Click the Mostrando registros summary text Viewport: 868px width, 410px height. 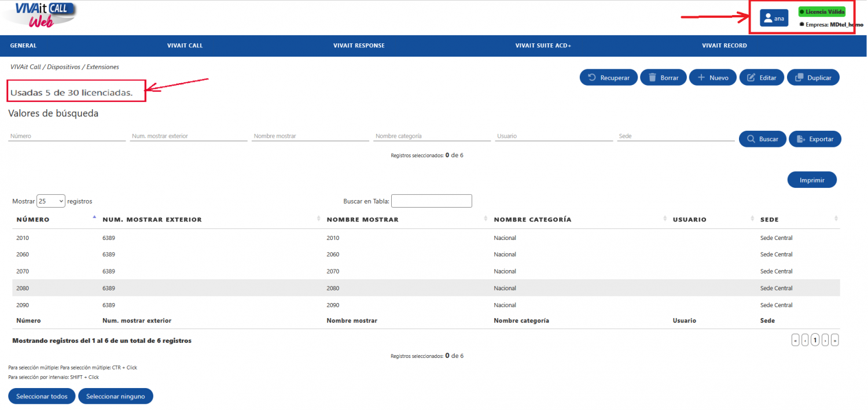[x=102, y=341]
